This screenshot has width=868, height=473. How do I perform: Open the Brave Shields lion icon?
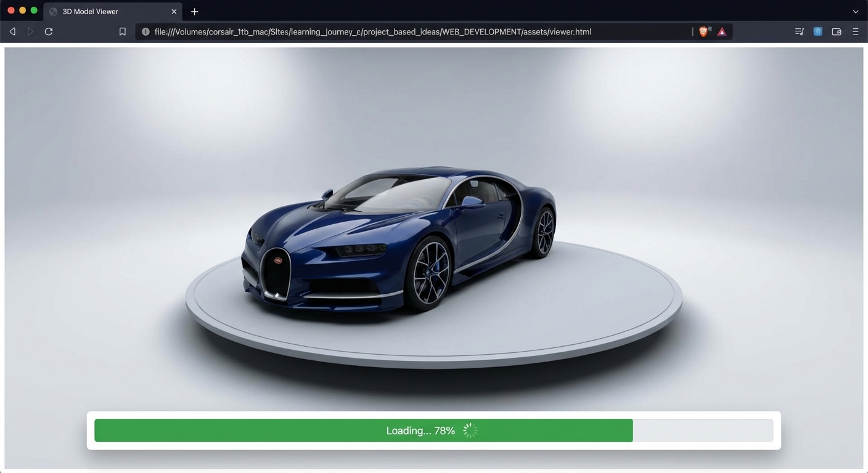704,31
